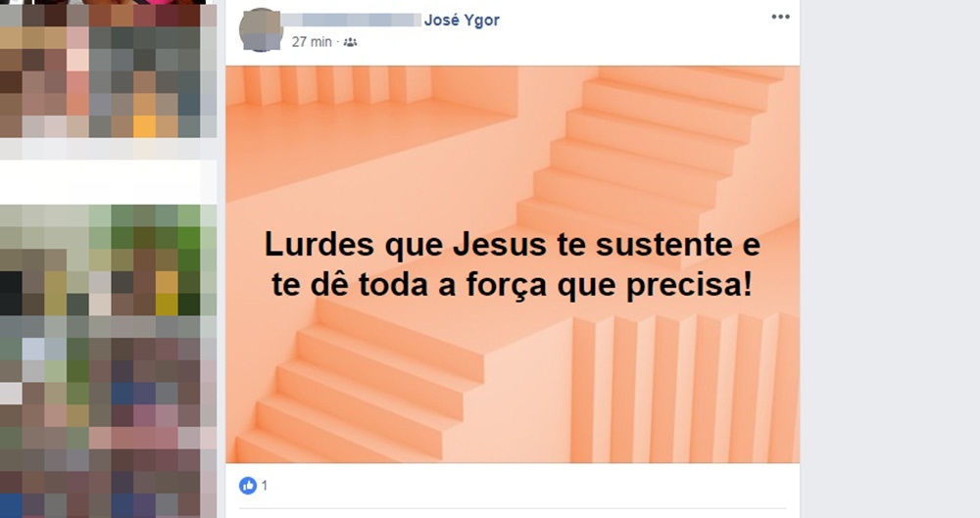This screenshot has width=980, height=518.
Task: Show who reacted via the 1 count
Action: tap(265, 485)
